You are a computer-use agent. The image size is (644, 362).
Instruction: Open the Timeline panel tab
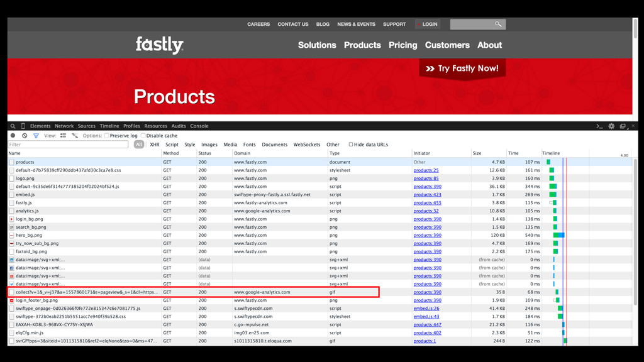tap(109, 126)
